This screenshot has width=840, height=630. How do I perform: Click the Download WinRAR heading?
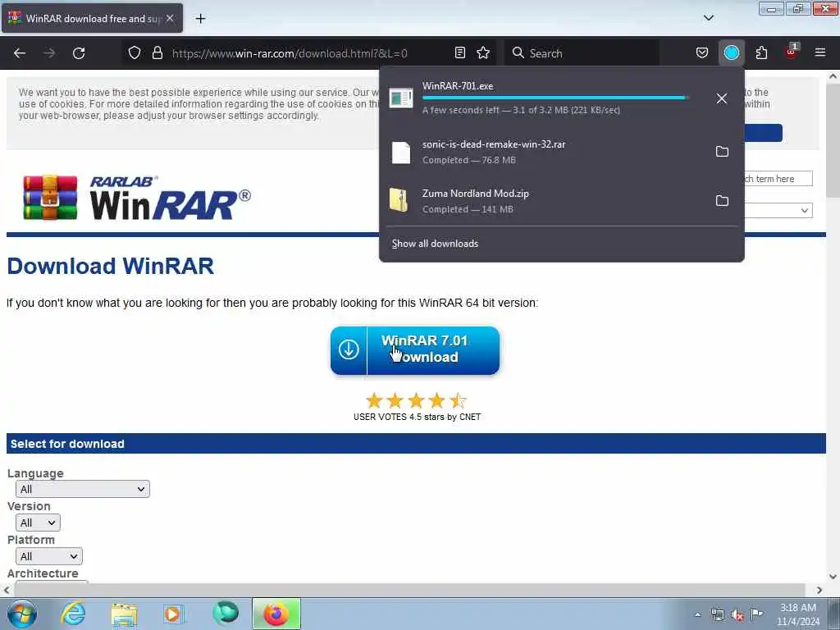point(111,267)
